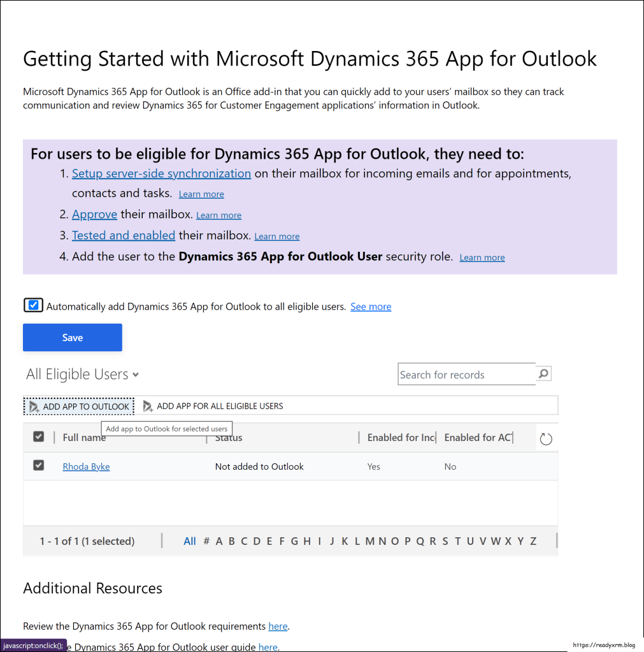644x652 pixels.
Task: Filter records by the All index
Action: click(190, 541)
